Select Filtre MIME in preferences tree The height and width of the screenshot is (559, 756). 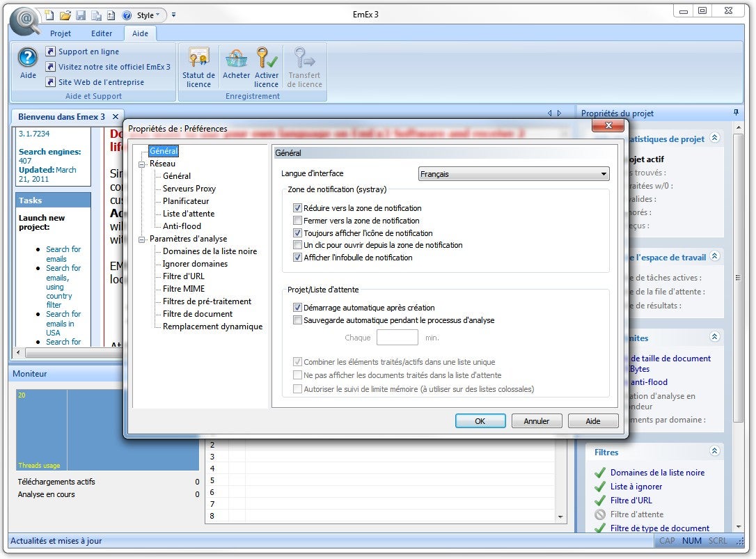(184, 289)
